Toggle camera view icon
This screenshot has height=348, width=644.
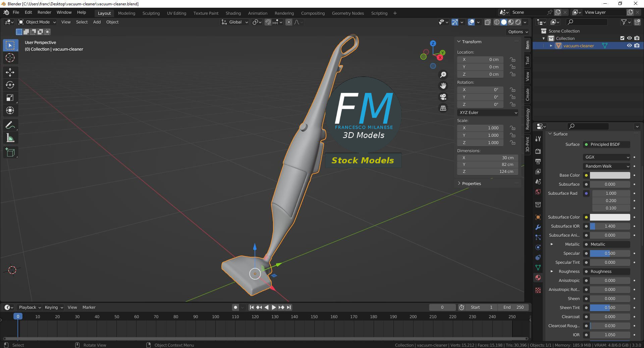click(443, 97)
